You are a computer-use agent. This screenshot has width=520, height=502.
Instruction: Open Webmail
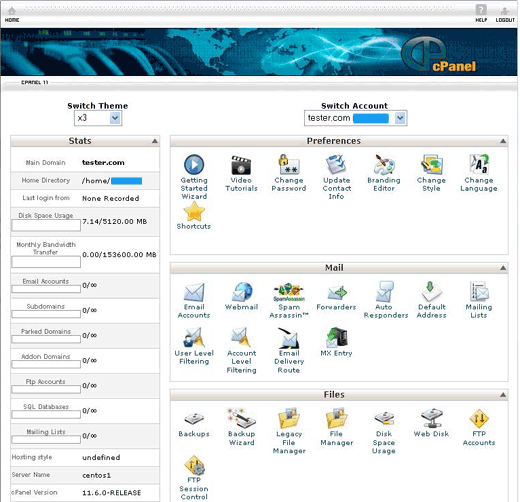pos(241,296)
